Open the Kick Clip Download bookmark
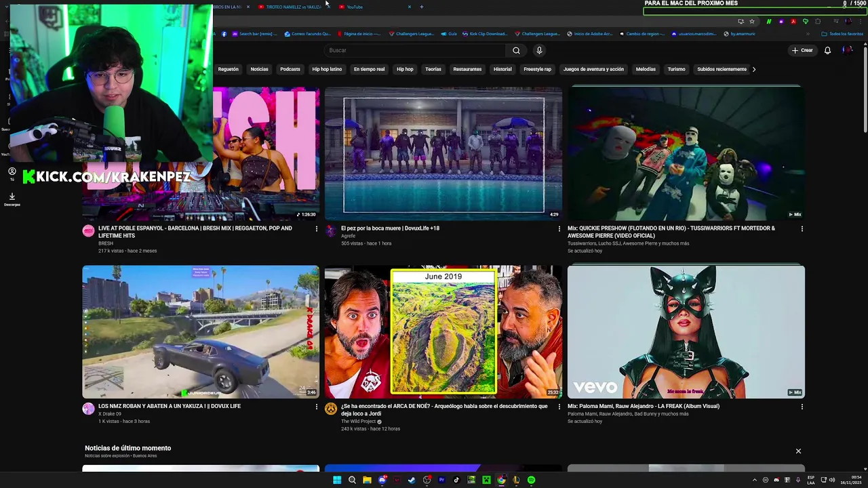 pos(484,34)
